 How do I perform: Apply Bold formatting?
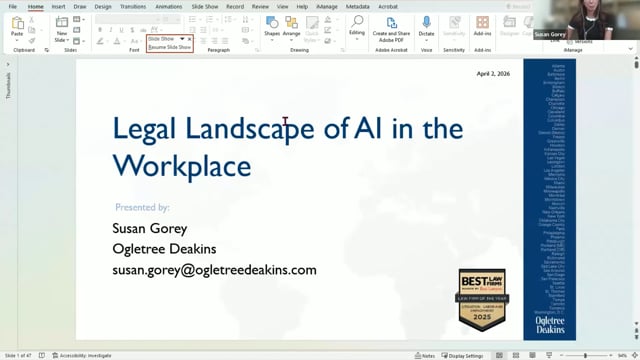click(x=100, y=30)
